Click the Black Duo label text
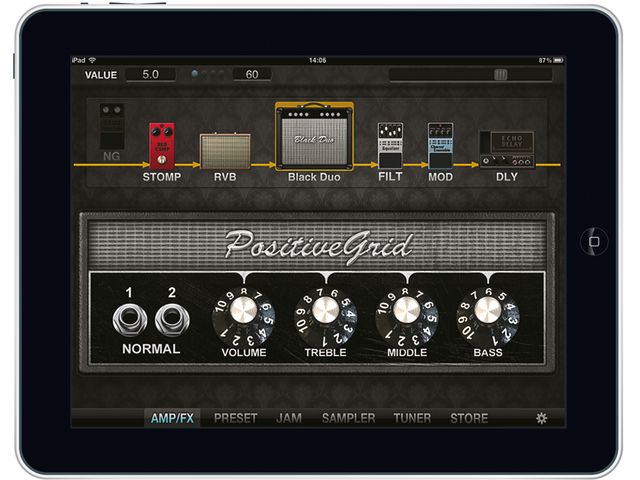The height and width of the screenshot is (480, 640). pos(314,177)
